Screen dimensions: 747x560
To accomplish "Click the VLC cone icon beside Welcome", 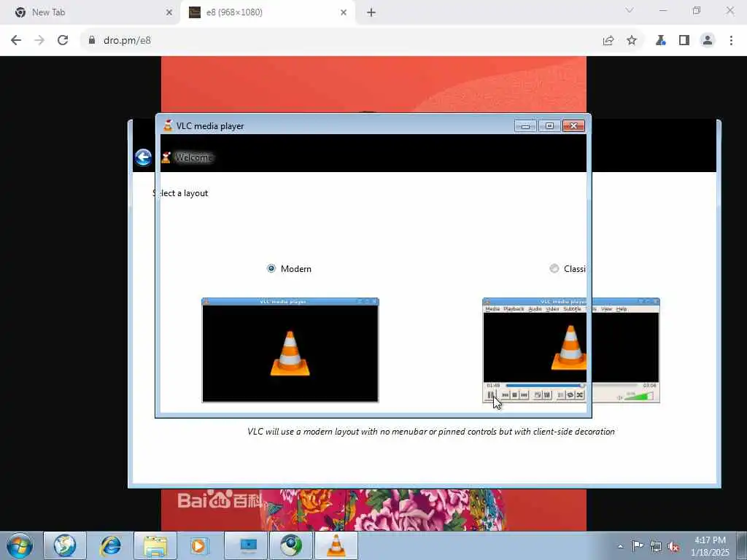I will (166, 157).
